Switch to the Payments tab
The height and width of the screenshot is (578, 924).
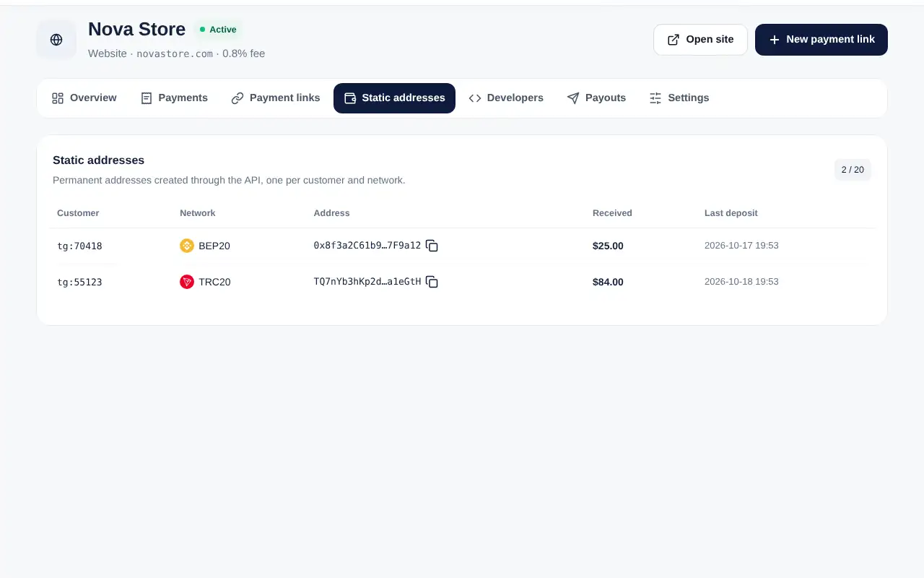click(174, 98)
